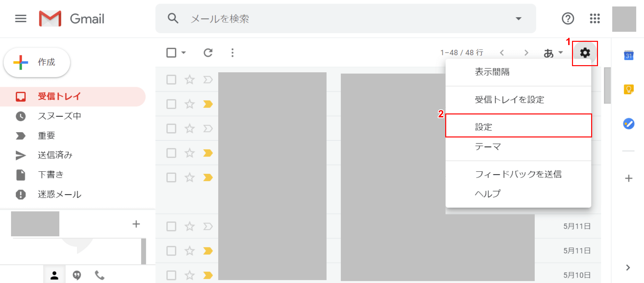Open the main hamburger menu
644x283 pixels.
click(21, 18)
